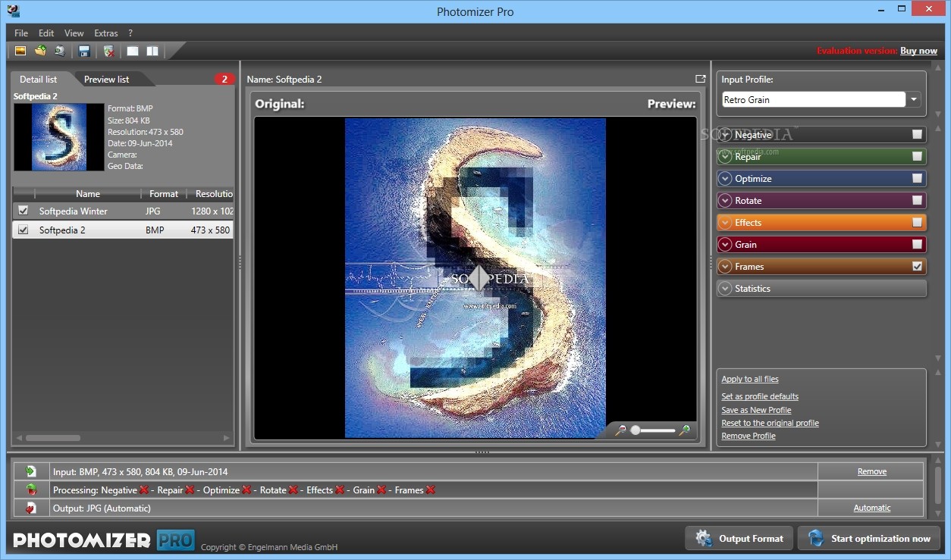This screenshot has width=951, height=560.
Task: Enable the Optimize checkbox
Action: [x=918, y=179]
